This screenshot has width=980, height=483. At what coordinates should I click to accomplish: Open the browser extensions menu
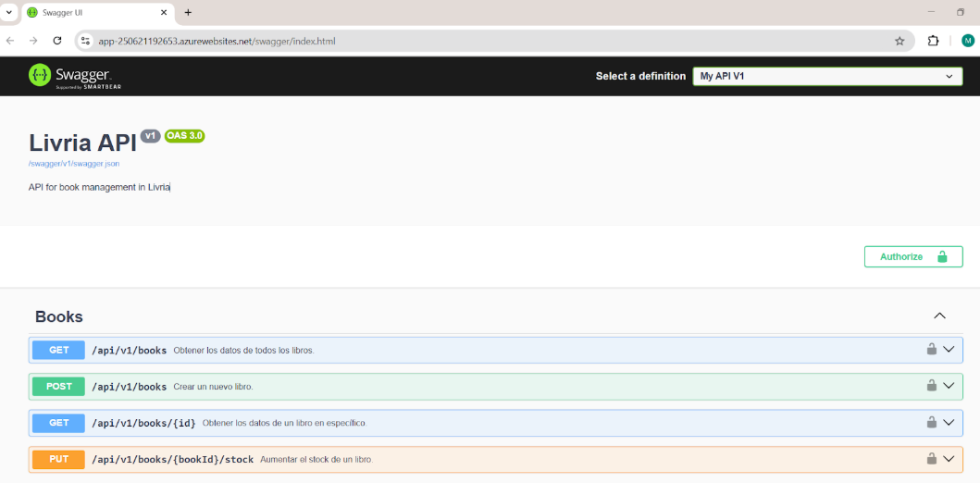click(933, 42)
